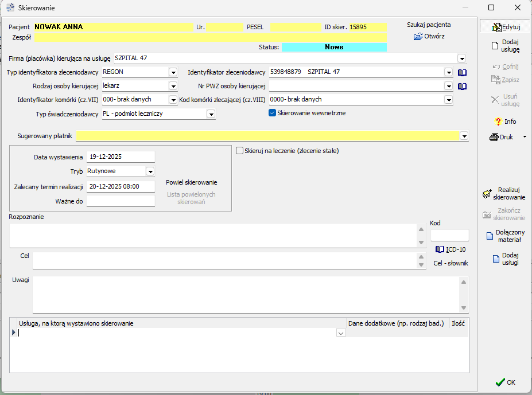532x395 pixels.
Task: Expand Typ identyfikatora zleceniodawcy REGON dropdown
Action: click(173, 72)
